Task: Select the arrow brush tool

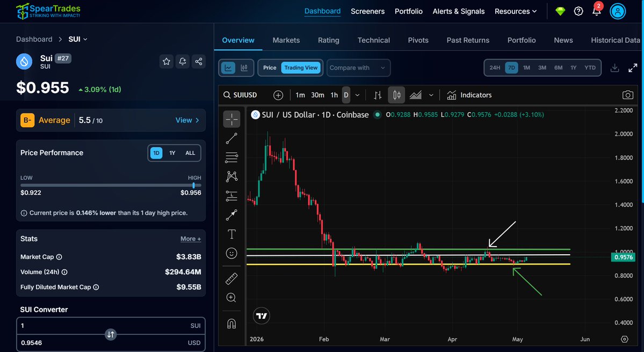Action: (231, 215)
